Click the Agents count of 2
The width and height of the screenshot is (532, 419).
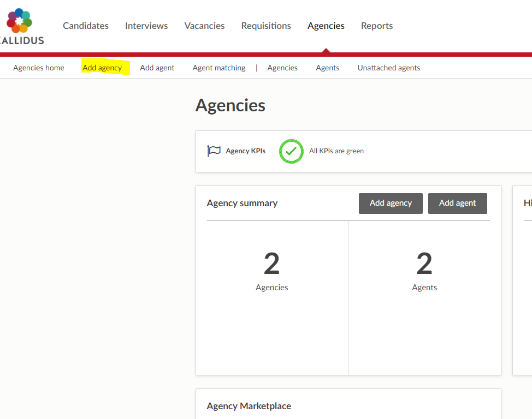coord(424,264)
